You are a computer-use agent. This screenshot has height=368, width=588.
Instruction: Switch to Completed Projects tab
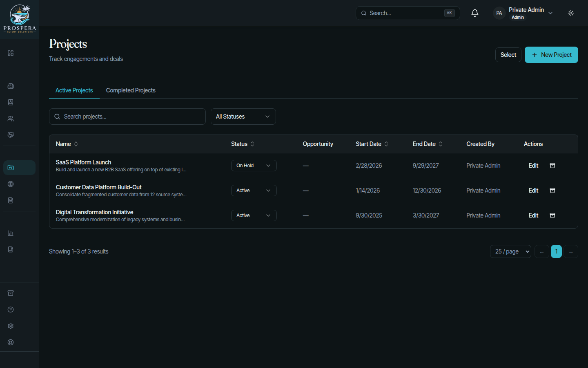[131, 90]
